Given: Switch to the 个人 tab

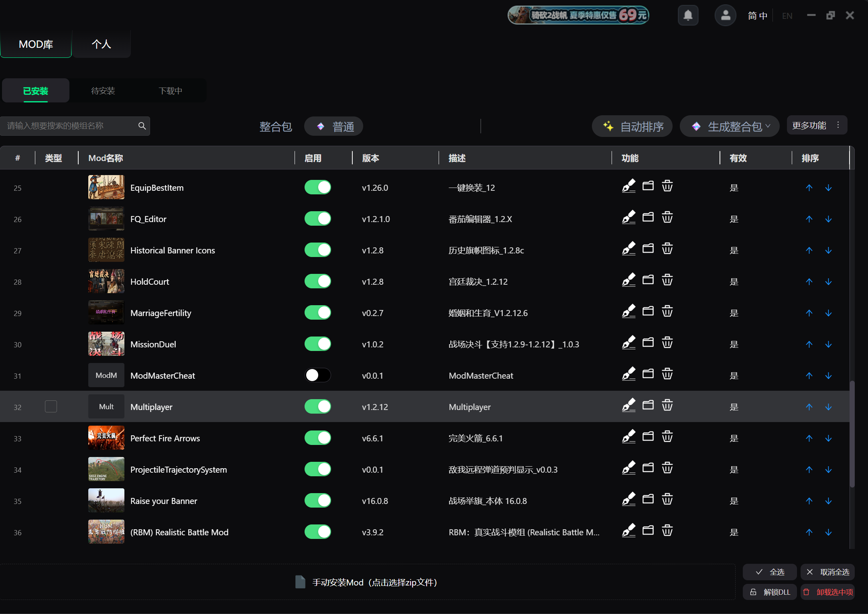Looking at the screenshot, I should [x=101, y=44].
